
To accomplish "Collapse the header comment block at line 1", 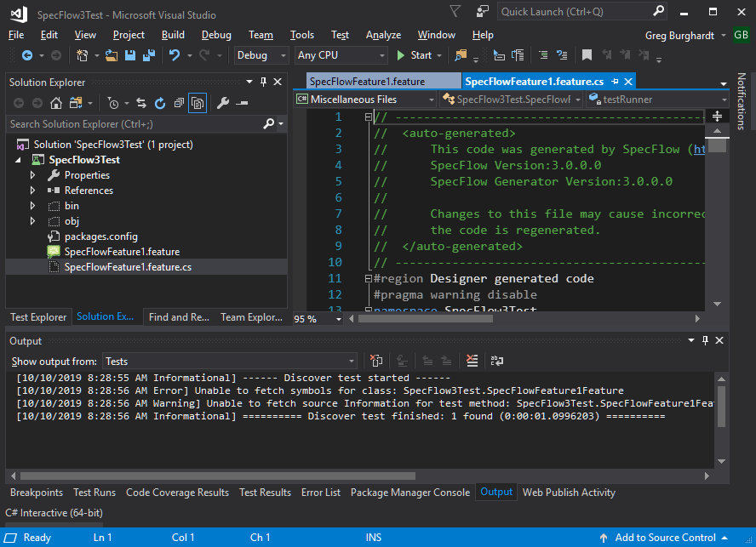I will pos(369,117).
